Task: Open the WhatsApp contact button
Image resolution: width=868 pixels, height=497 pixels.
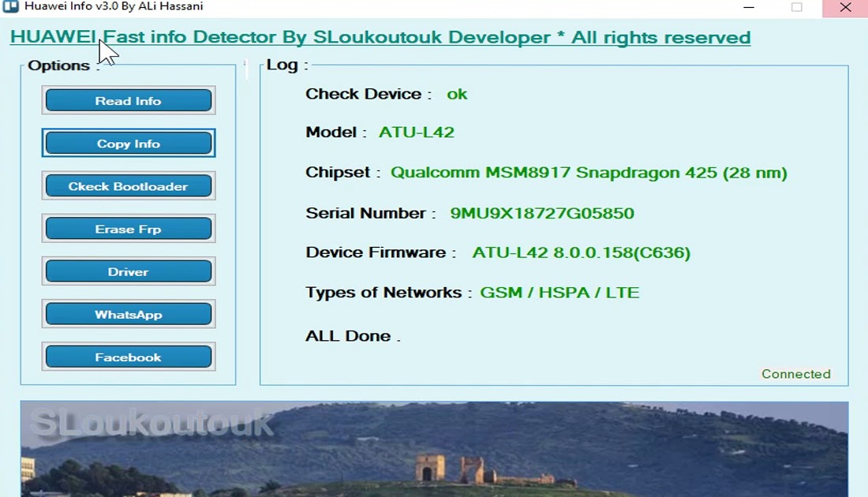Action: click(129, 314)
